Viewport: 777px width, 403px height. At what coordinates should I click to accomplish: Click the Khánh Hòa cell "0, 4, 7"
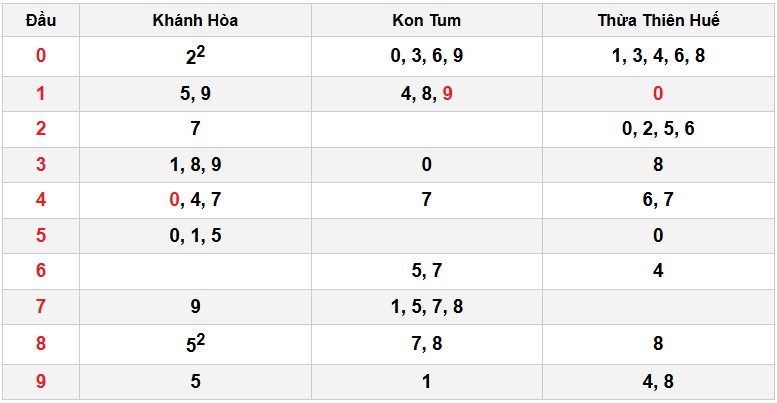coord(195,200)
